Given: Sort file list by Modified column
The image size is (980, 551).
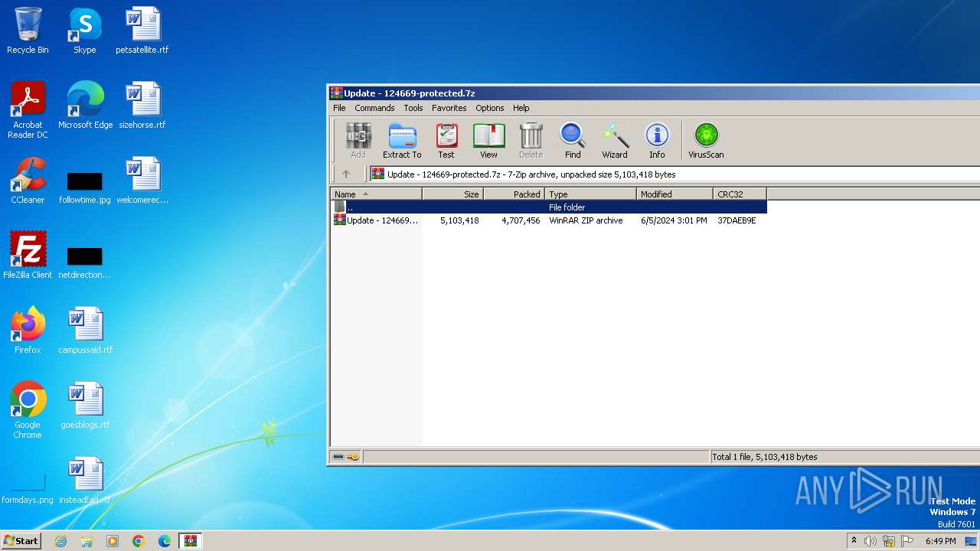Looking at the screenshot, I should (675, 194).
